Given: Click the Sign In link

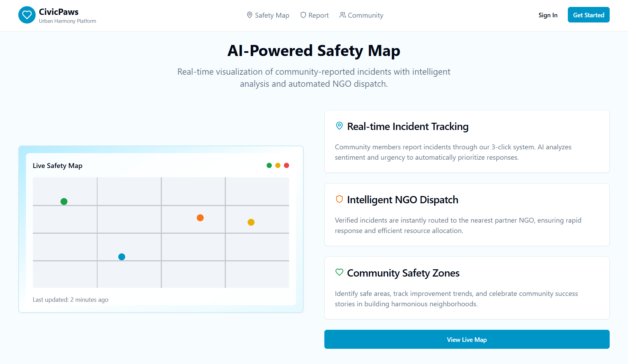Looking at the screenshot, I should 548,15.
